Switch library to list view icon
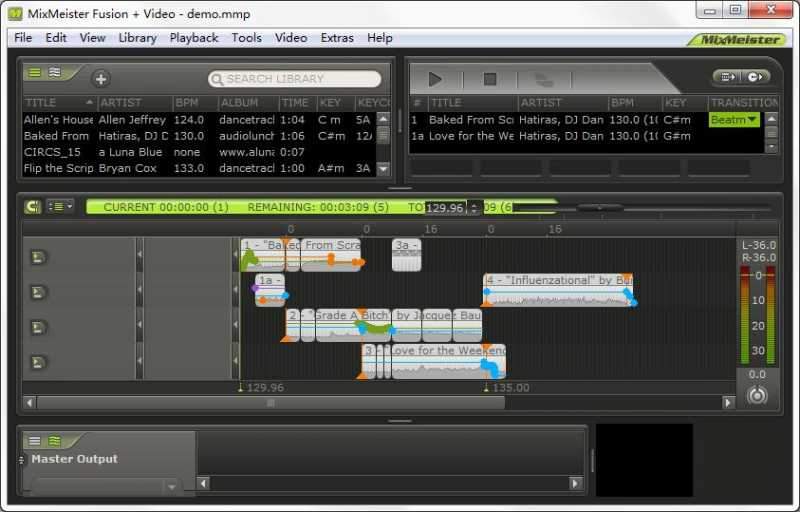The width and height of the screenshot is (800, 512). 35,73
